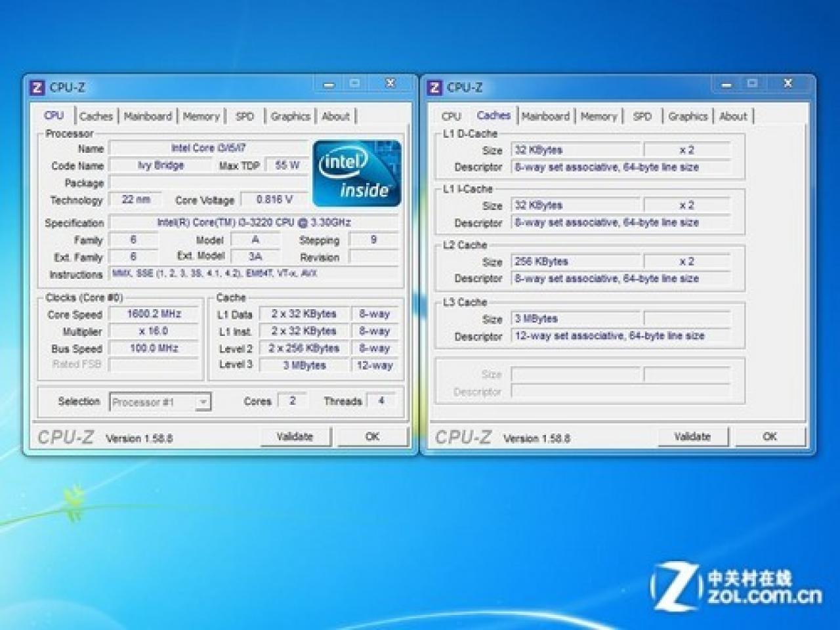Click the L1 D-Cache Size '32 KBytes' field
The height and width of the screenshot is (630, 840).
575,150
